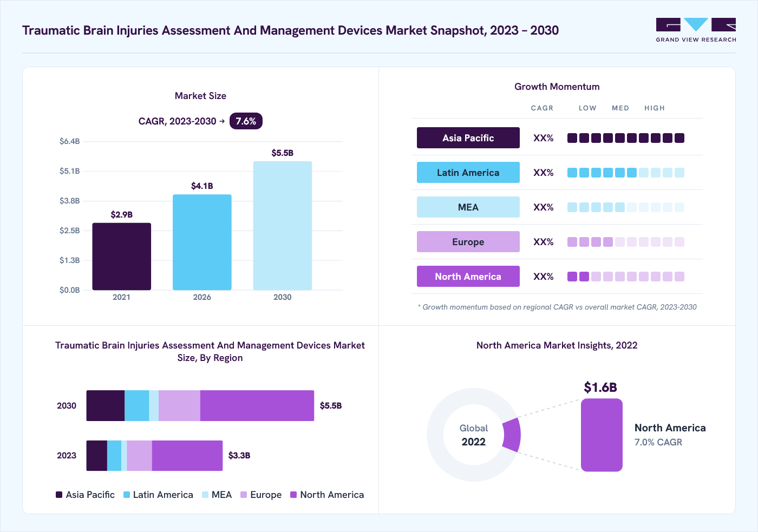Click Asia Pacific legend swatch
Viewport: 758px width, 532px height.
[x=59, y=495]
